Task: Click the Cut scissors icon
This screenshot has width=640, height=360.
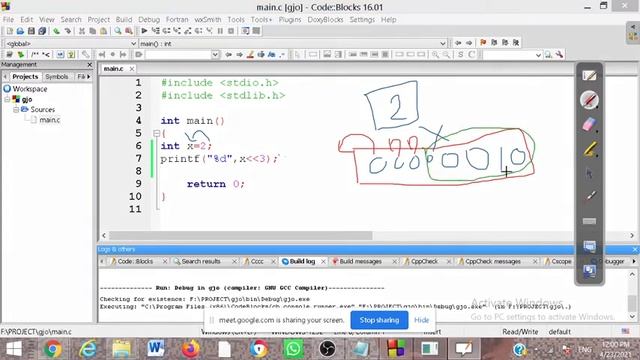Action: point(82,31)
